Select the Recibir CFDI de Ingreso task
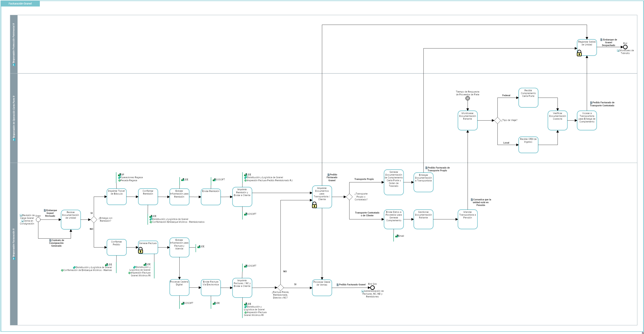The width and height of the screenshot is (644, 334). tap(528, 145)
